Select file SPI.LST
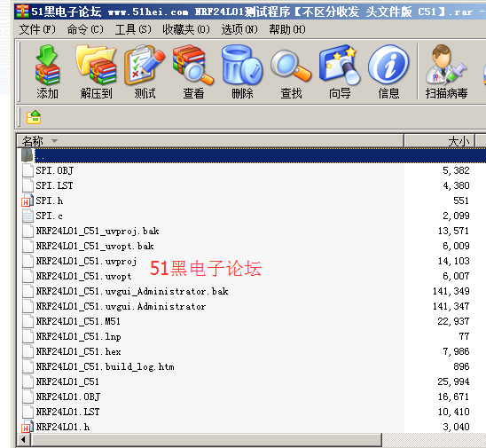This screenshot has height=448, width=486. click(x=54, y=185)
